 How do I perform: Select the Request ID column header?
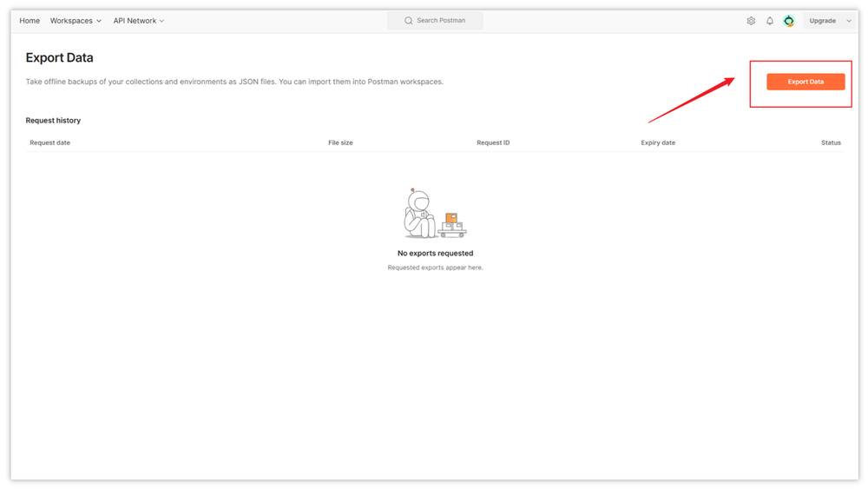(493, 142)
